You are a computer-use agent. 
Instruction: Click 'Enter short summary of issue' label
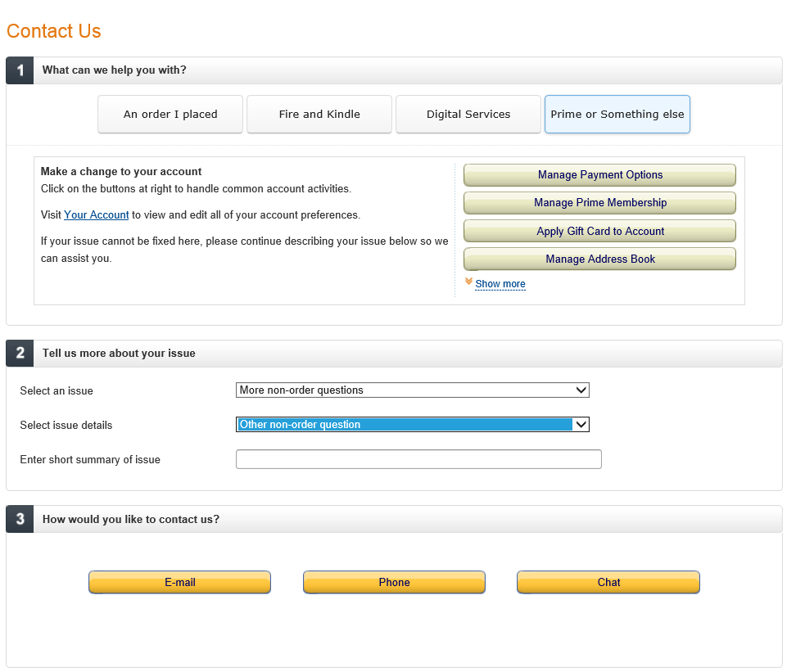tap(90, 460)
